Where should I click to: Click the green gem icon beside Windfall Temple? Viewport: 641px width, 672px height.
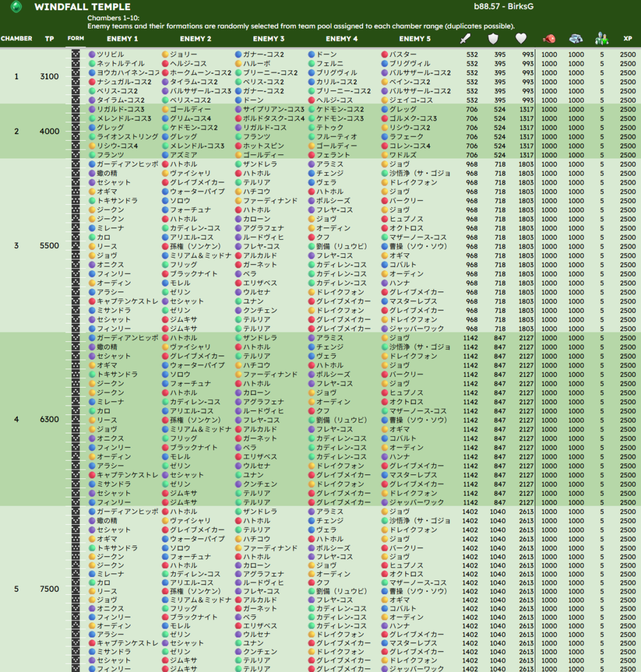(x=16, y=7)
